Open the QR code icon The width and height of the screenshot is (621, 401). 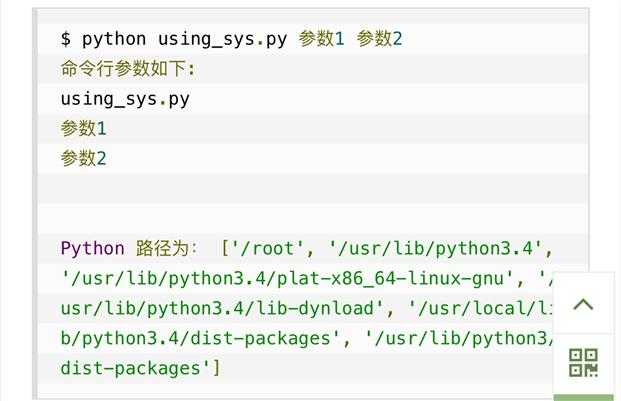pyautogui.click(x=583, y=363)
